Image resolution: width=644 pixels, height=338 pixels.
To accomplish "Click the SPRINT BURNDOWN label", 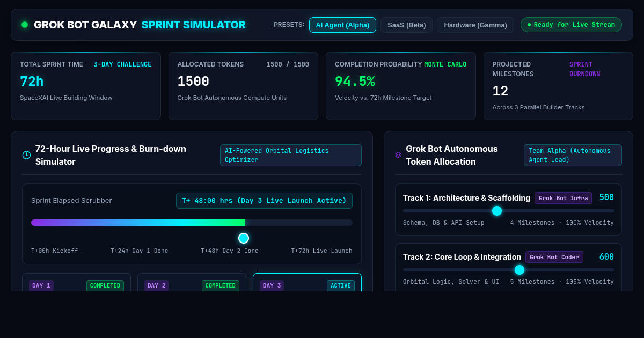I will [x=585, y=69].
